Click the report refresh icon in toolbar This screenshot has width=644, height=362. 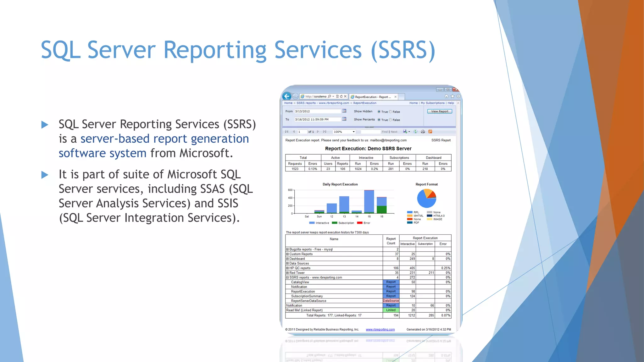click(x=415, y=132)
